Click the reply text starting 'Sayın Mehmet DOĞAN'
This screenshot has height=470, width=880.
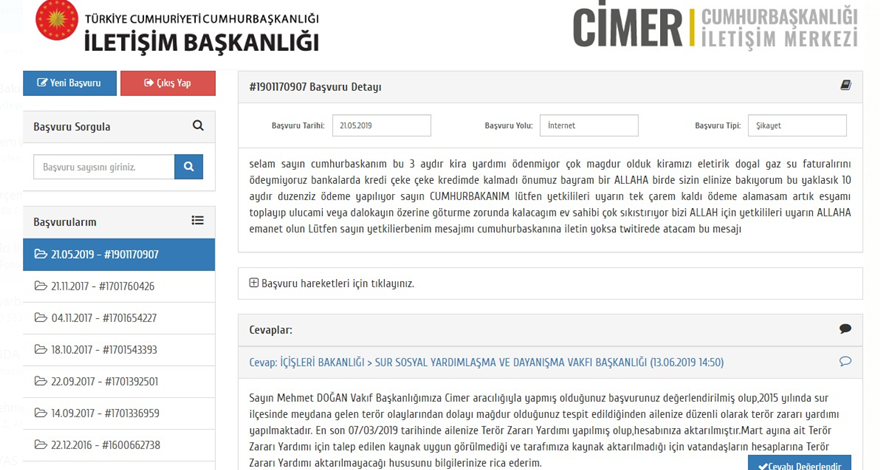click(544, 431)
